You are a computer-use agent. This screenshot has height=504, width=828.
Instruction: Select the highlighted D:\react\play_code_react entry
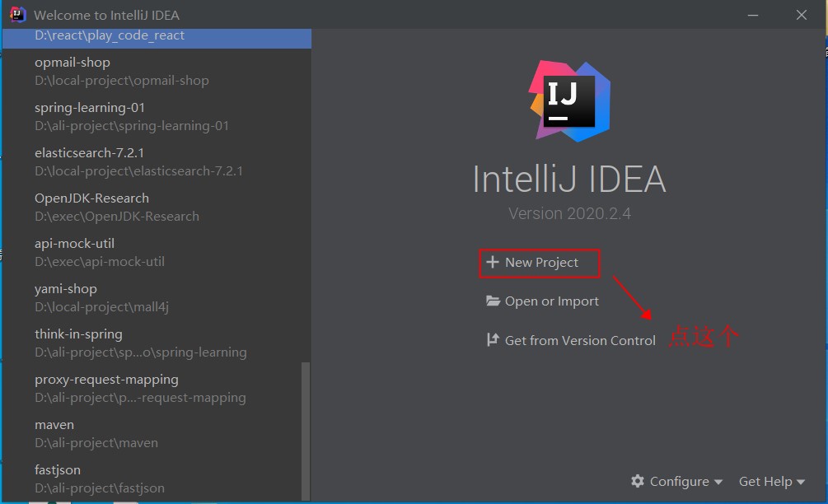click(x=157, y=38)
